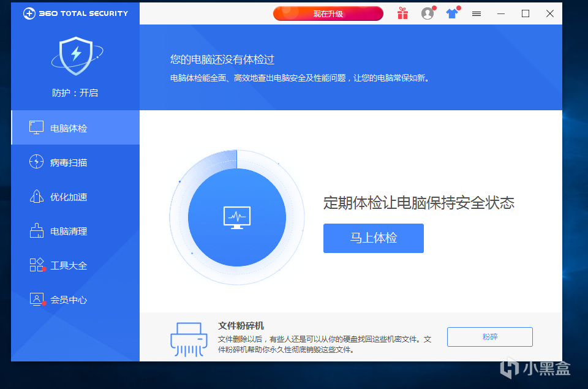Click the 您的电脑还没有体检过 heading

click(x=222, y=59)
